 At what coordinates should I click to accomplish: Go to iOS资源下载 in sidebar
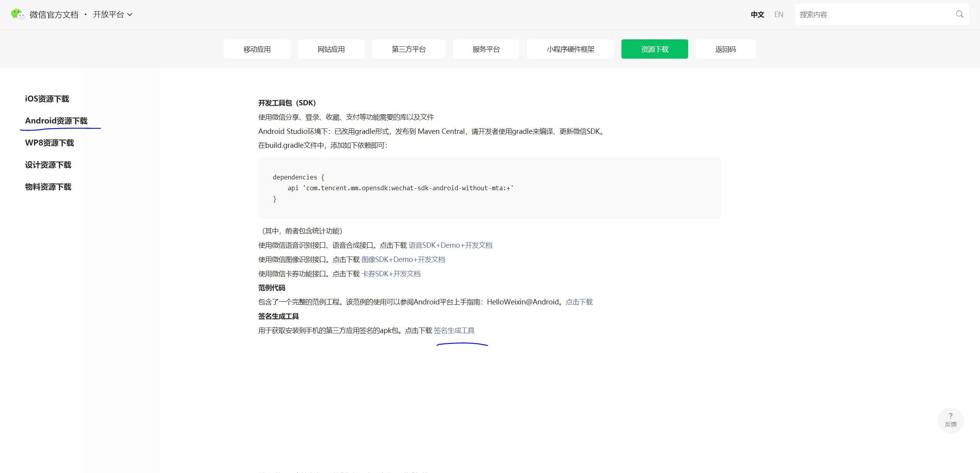pyautogui.click(x=47, y=99)
